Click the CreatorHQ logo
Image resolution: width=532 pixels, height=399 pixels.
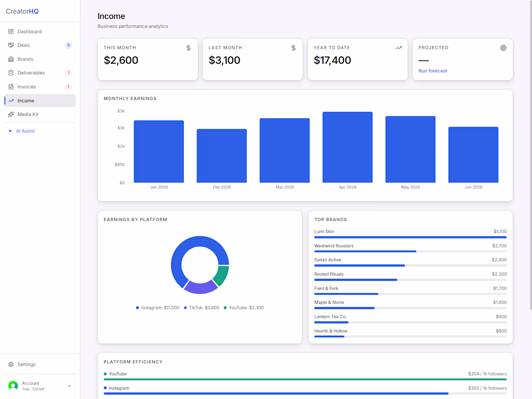point(22,11)
